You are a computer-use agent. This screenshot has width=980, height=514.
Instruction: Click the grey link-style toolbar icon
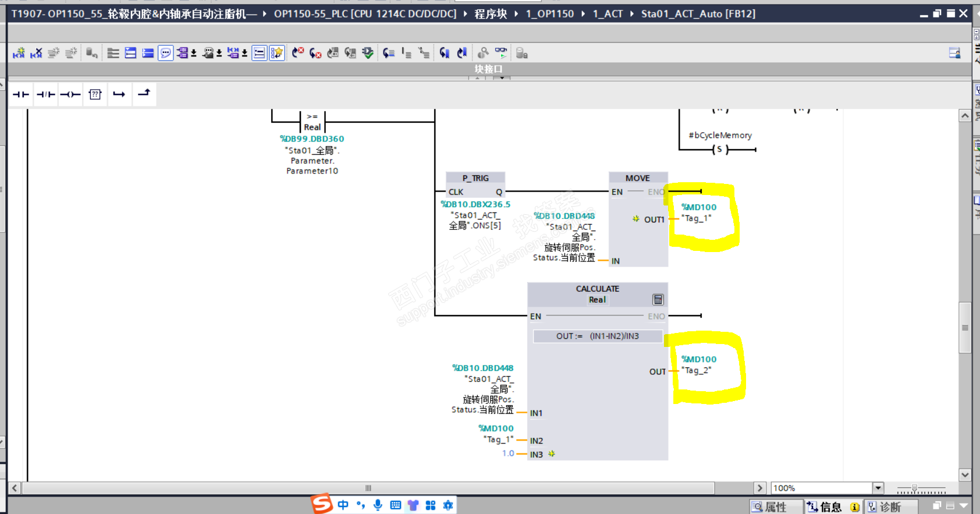[483, 53]
